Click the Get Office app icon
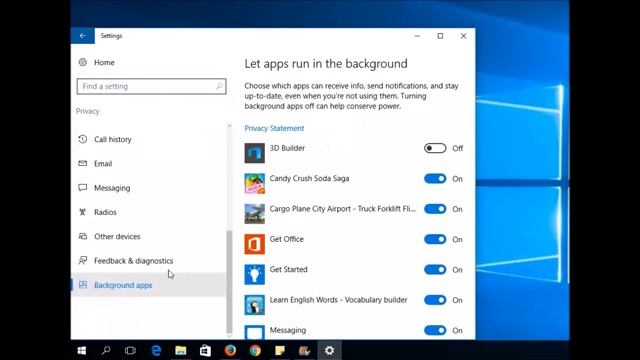This screenshot has height=360, width=640. click(255, 244)
